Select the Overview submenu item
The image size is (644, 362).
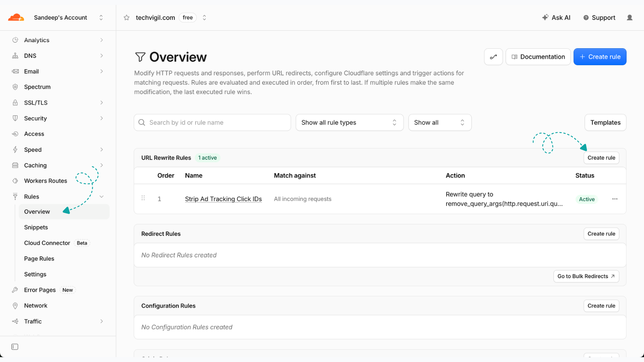pos(64,212)
